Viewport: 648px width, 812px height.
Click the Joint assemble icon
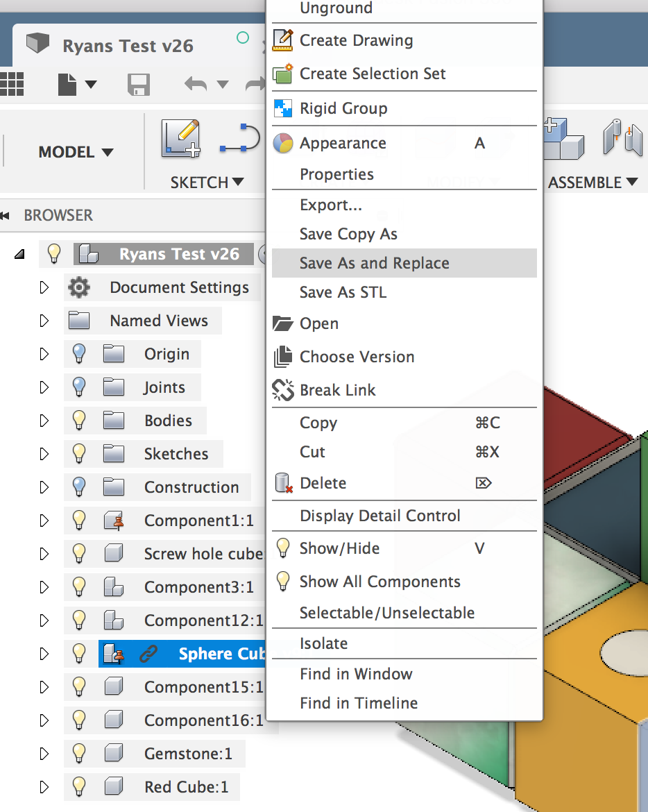pos(623,136)
